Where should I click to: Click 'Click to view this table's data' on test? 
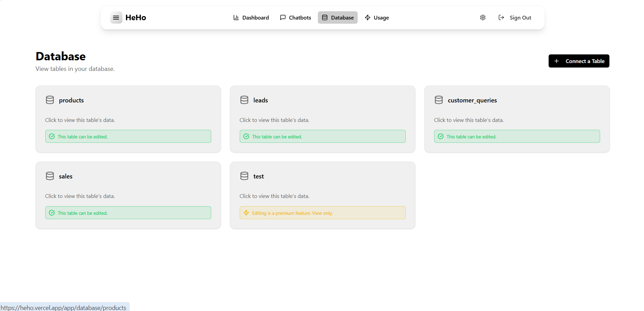tap(274, 196)
